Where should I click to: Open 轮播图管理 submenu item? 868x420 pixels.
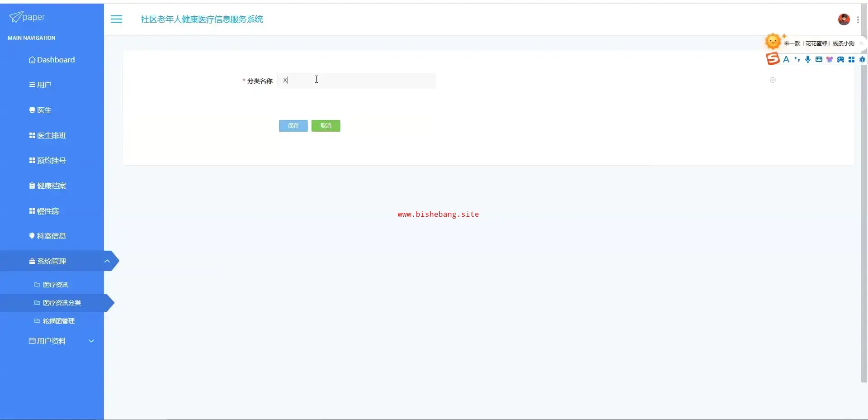tap(52, 321)
